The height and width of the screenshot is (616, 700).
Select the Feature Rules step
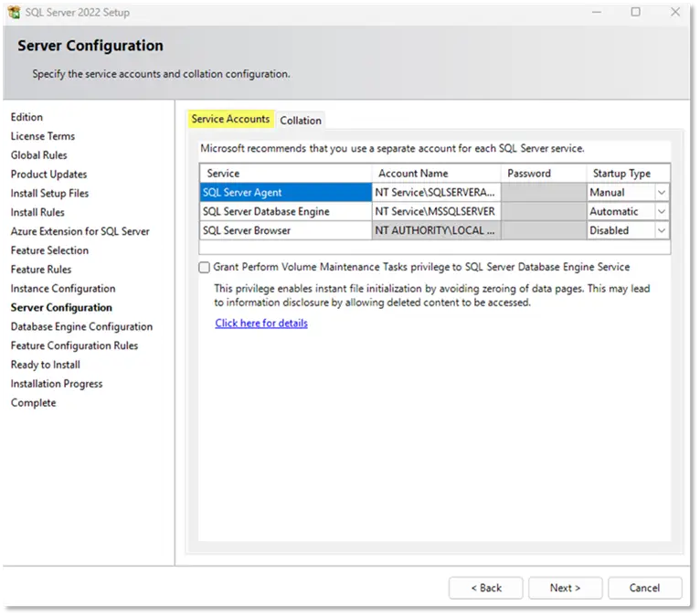pos(41,270)
